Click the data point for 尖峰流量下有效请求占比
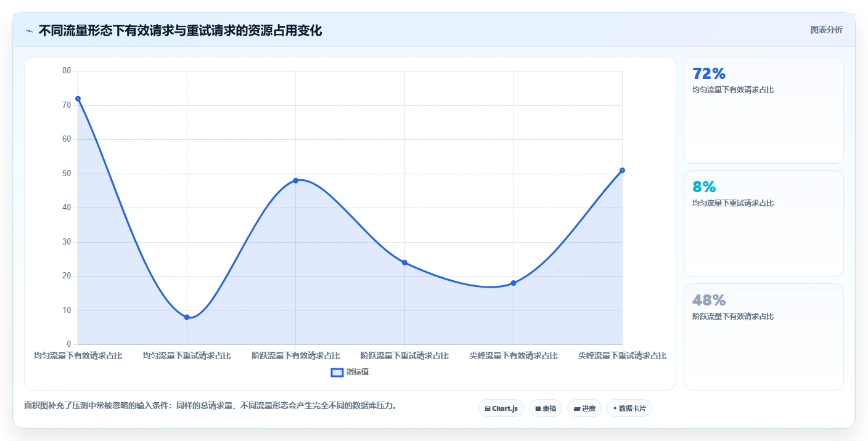The width and height of the screenshot is (868, 441). click(513, 283)
